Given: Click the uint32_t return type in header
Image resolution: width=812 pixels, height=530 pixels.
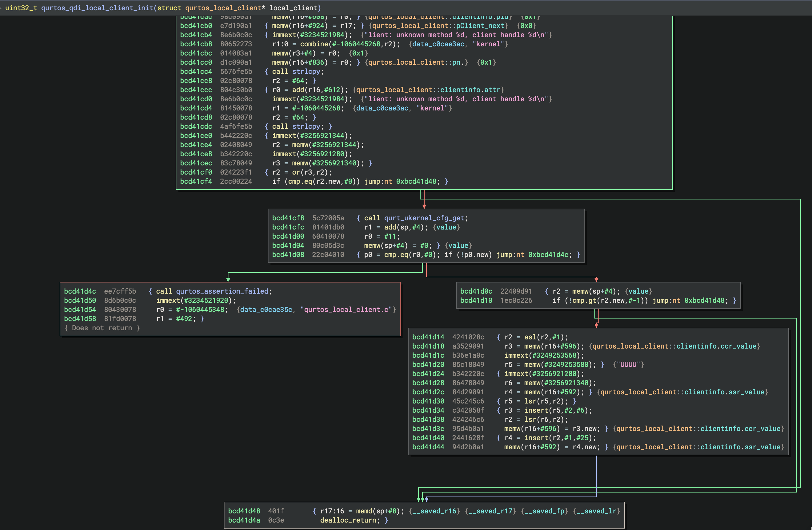Looking at the screenshot, I should click(x=21, y=8).
